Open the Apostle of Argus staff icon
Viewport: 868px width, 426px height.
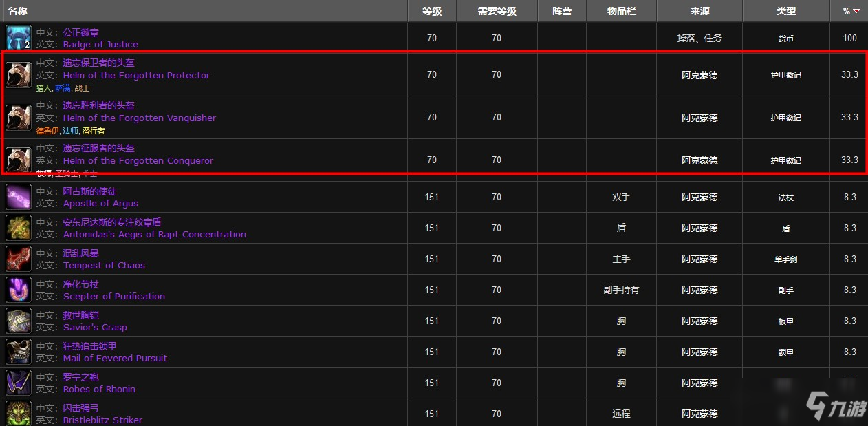19,197
